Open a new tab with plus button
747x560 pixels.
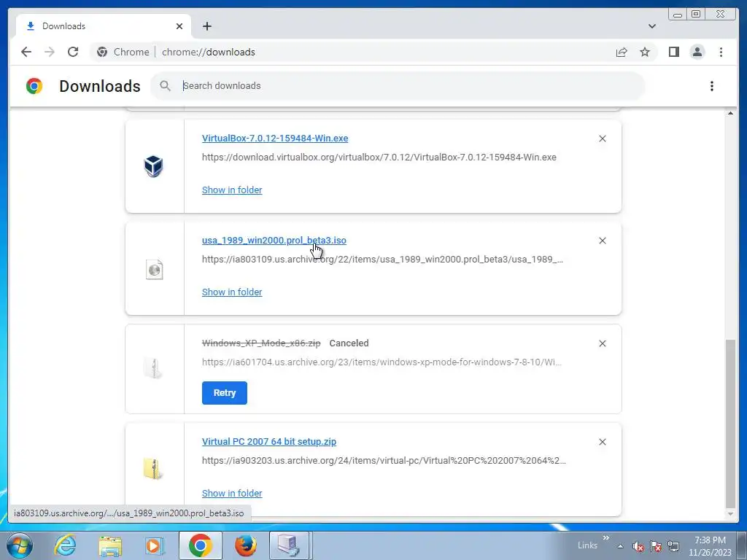pyautogui.click(x=206, y=26)
